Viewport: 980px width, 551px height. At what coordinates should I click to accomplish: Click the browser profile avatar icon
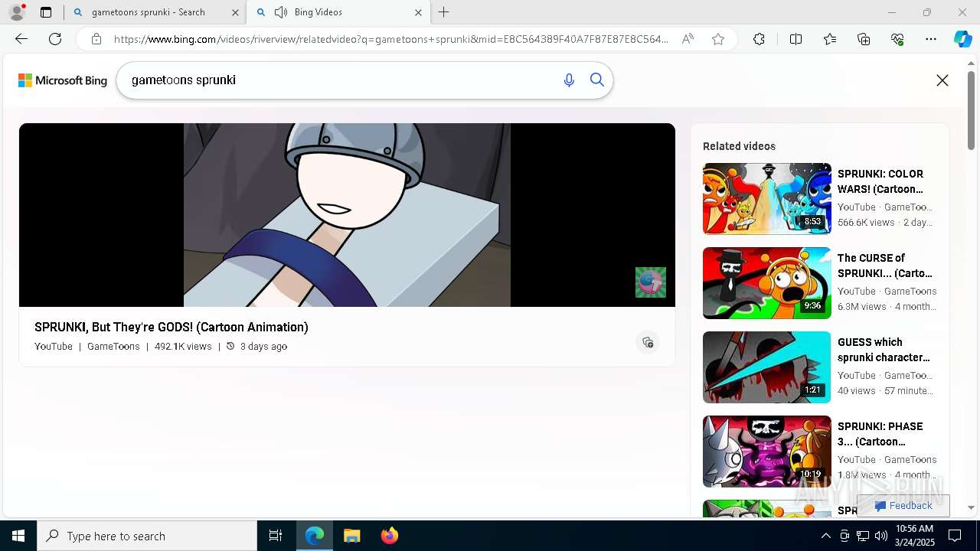(17, 12)
